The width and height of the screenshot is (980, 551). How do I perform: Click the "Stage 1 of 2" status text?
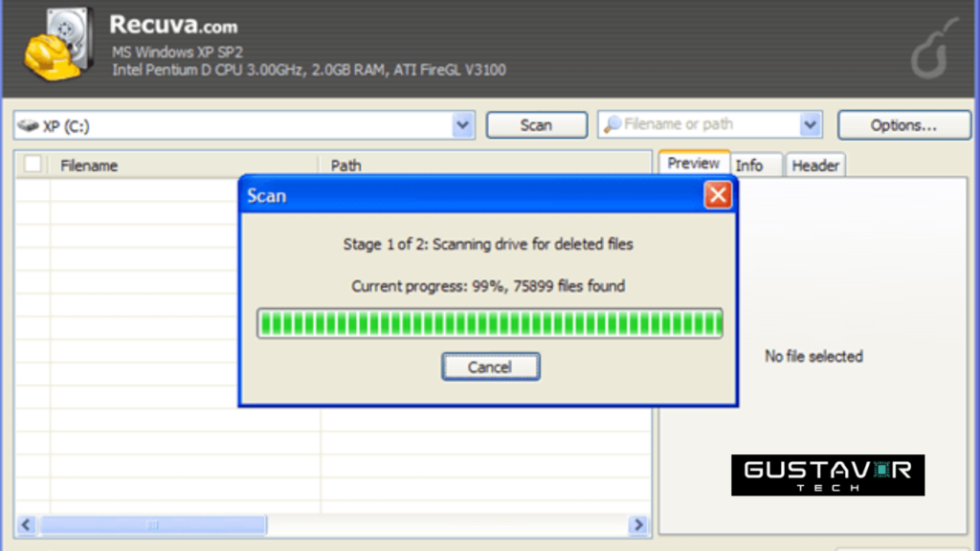(487, 244)
